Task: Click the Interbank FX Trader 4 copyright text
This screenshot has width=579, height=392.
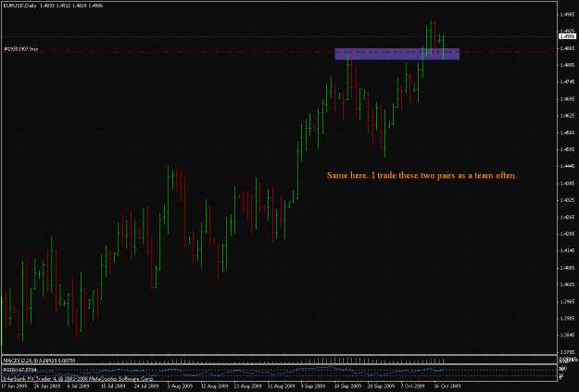Action: pyautogui.click(x=78, y=379)
